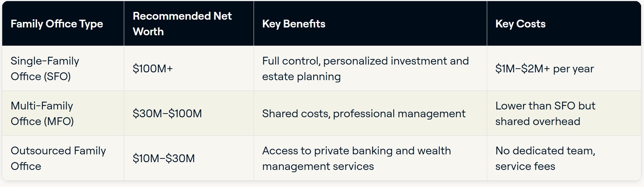Image resolution: width=644 pixels, height=187 pixels.
Task: Select the Single-Family Office (SFO) cell
Action: [x=63, y=69]
